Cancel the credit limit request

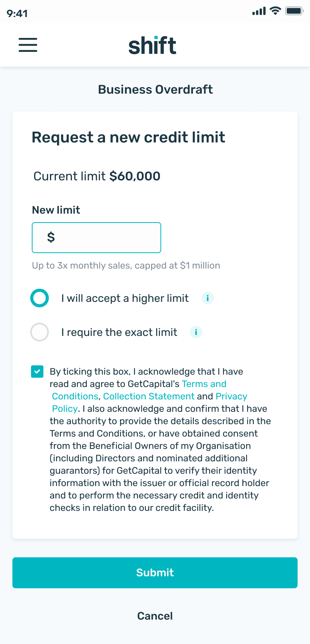[155, 616]
